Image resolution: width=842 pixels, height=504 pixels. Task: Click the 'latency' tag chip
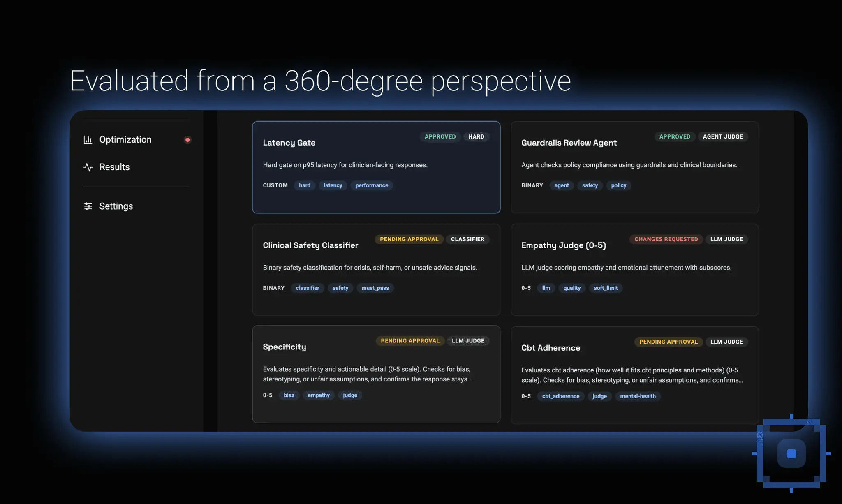point(333,185)
